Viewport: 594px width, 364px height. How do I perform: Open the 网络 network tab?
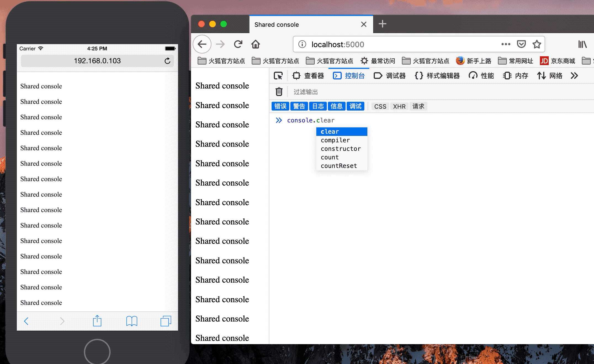click(550, 76)
